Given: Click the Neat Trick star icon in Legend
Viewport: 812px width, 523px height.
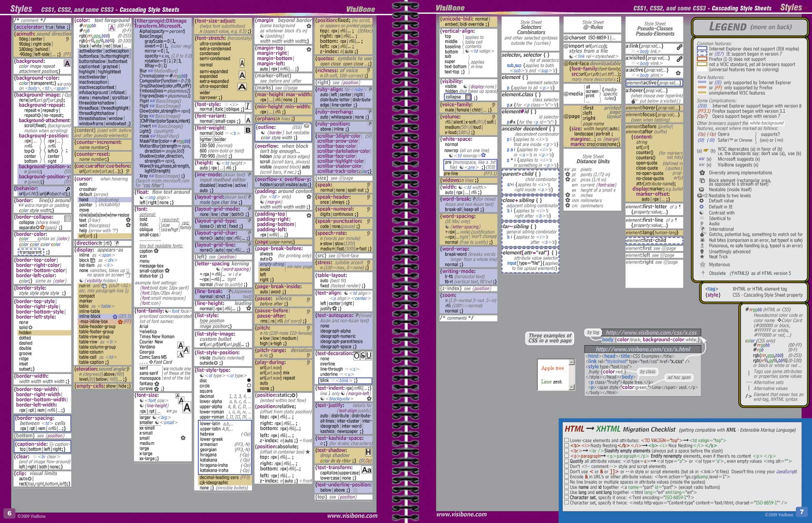Looking at the screenshot, I should 702,257.
